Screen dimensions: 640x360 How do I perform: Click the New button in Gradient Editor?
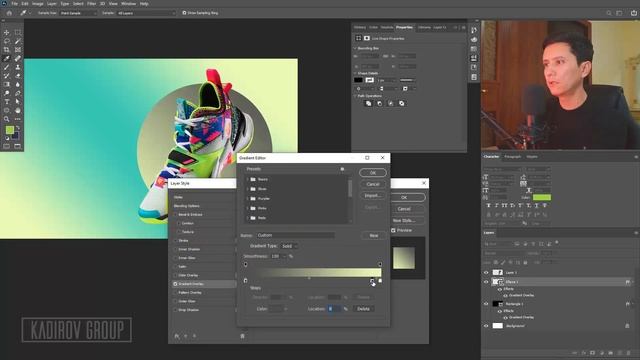click(373, 236)
